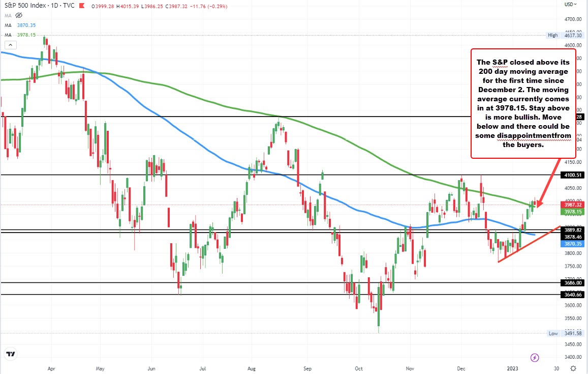Image resolution: width=588 pixels, height=374 pixels.
Task: Toggle visibility of the hidden MA indicator
Action: point(19,15)
